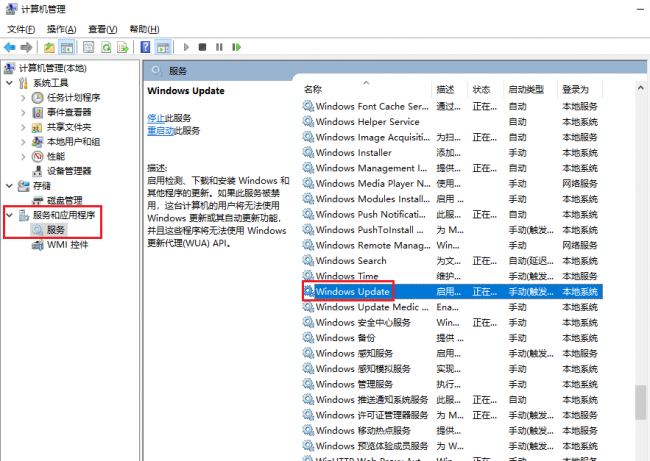The width and height of the screenshot is (650, 461).
Task: Select the Windows Update service row
Action: pos(452,292)
